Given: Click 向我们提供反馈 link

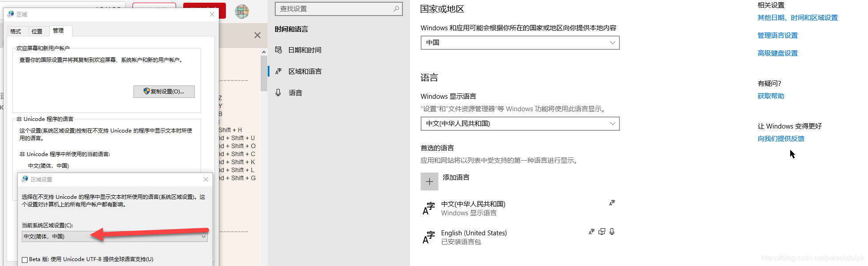Looking at the screenshot, I should pyautogui.click(x=781, y=139).
